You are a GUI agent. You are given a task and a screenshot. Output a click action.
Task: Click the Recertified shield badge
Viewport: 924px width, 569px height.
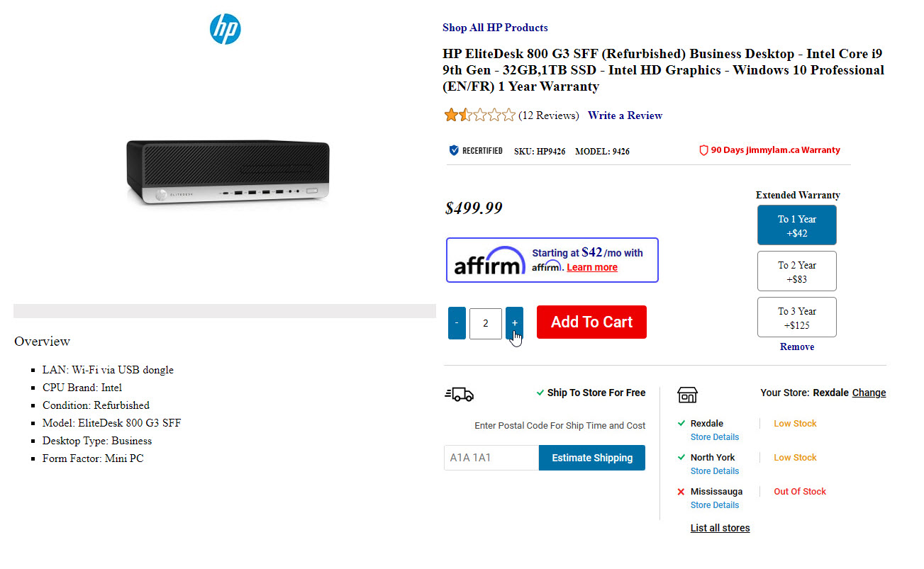(454, 150)
